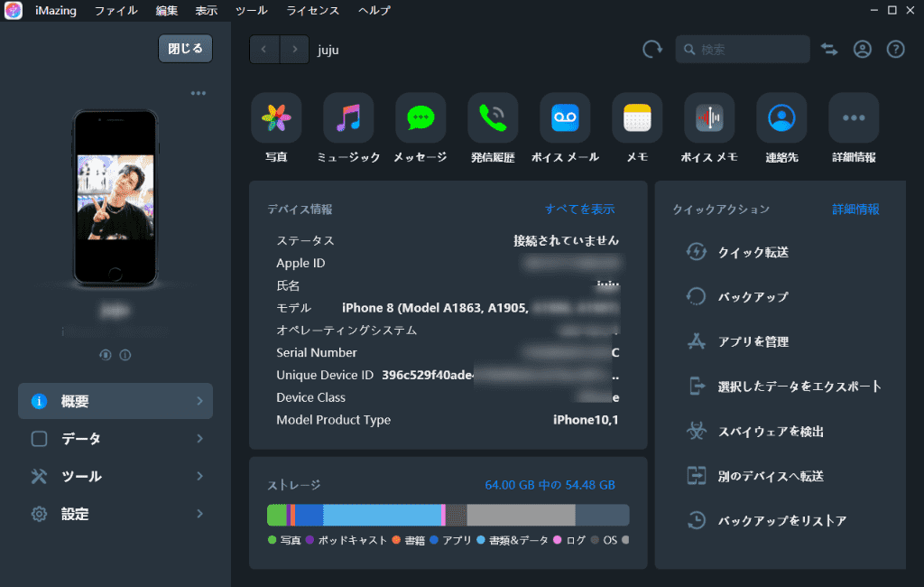Show more apps via 詳細情報 ellipsis icon
This screenshot has width=924, height=587.
pos(854,118)
